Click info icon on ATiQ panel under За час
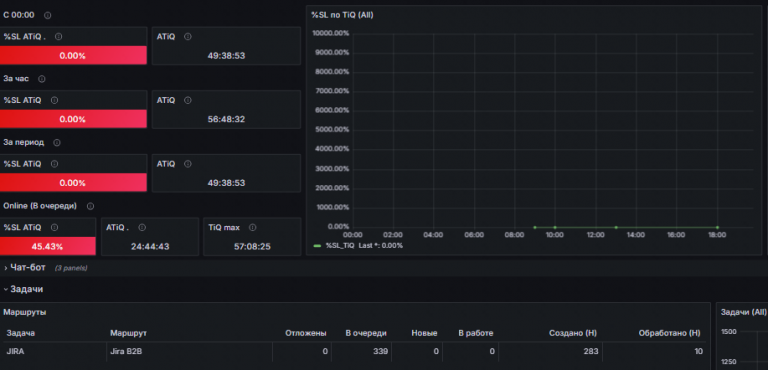The image size is (768, 370). click(x=188, y=100)
